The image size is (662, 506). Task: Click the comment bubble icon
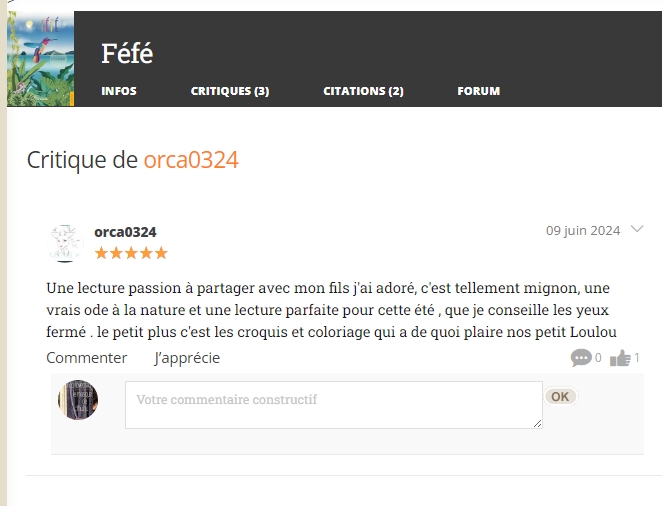(x=581, y=358)
